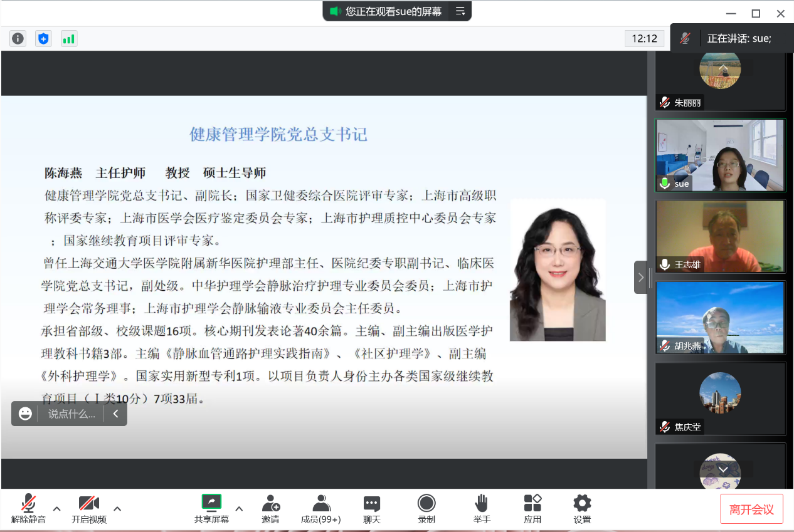794x532 pixels.
Task: Start screen sharing
Action: (x=211, y=509)
